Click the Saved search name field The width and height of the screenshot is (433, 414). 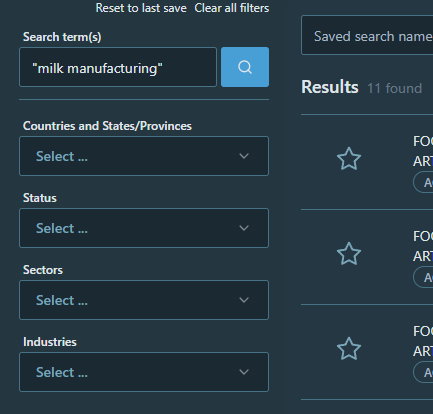(x=367, y=35)
